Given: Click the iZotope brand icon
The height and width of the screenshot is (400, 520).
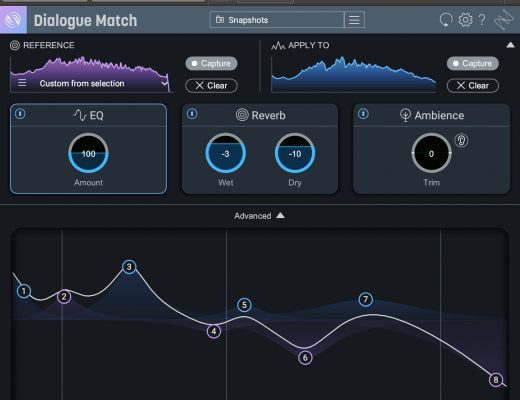Looking at the screenshot, I should [x=503, y=20].
